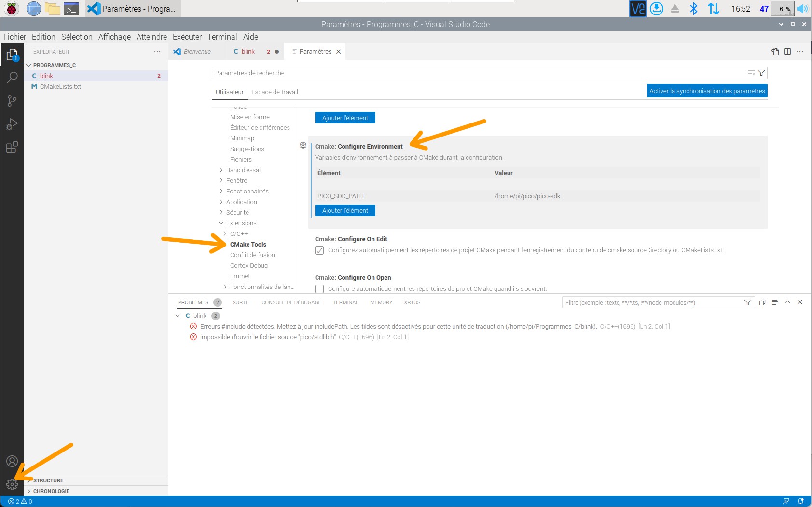Open the Accounts icon in activity bar
Viewport: 812px width, 507px height.
pos(12,461)
